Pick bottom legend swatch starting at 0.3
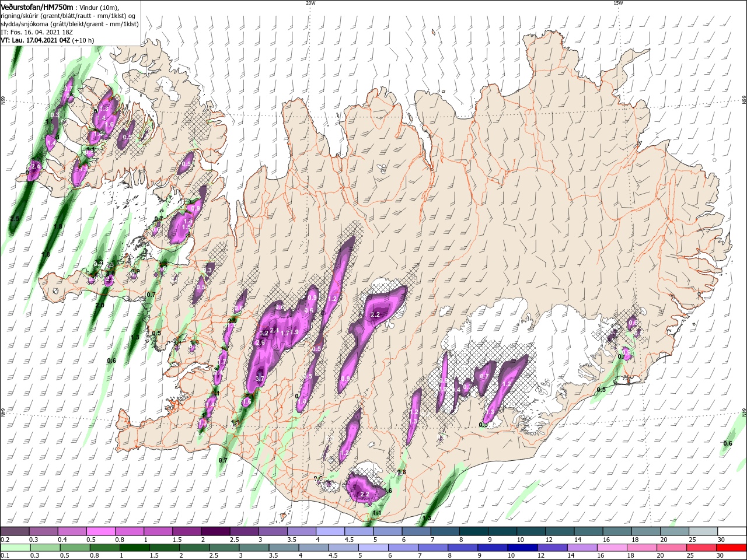 click(x=45, y=548)
